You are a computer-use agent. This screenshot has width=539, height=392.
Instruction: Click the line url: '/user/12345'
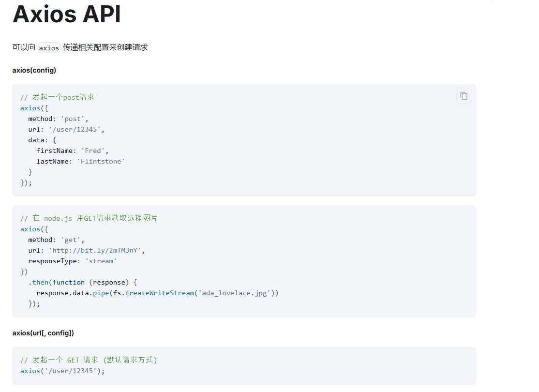[66, 129]
